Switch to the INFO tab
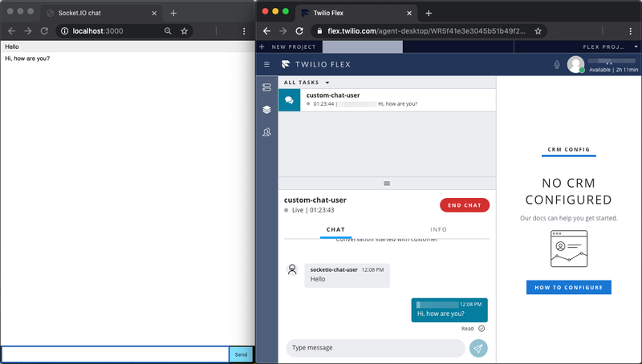The width and height of the screenshot is (642, 364). point(438,229)
